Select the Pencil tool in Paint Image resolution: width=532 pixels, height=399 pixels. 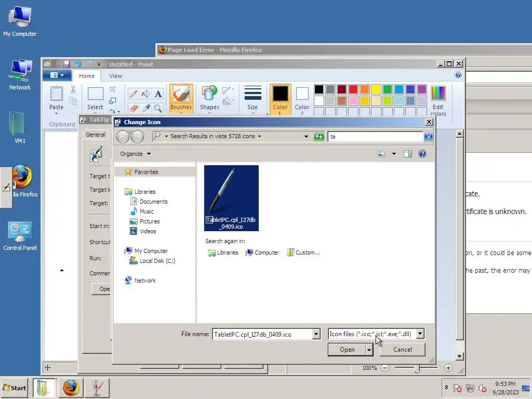(x=134, y=94)
